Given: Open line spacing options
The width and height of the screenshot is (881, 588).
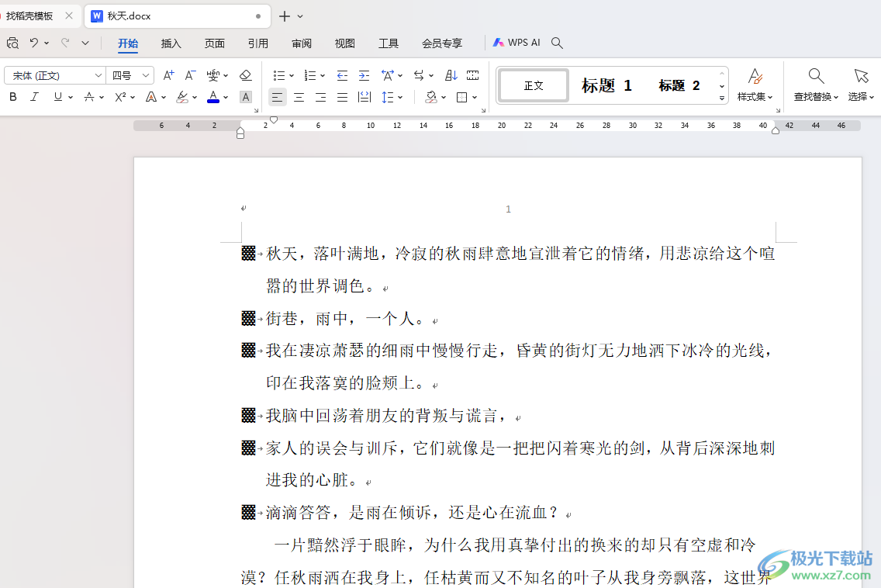Looking at the screenshot, I should click(388, 97).
